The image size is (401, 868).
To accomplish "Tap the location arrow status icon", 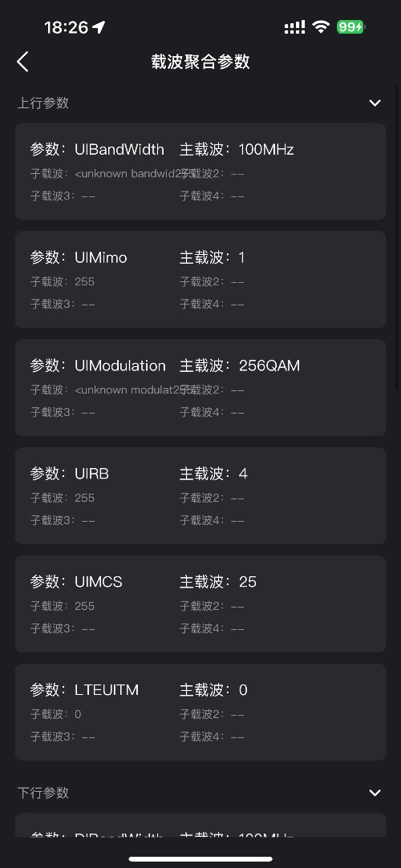I will (x=99, y=27).
